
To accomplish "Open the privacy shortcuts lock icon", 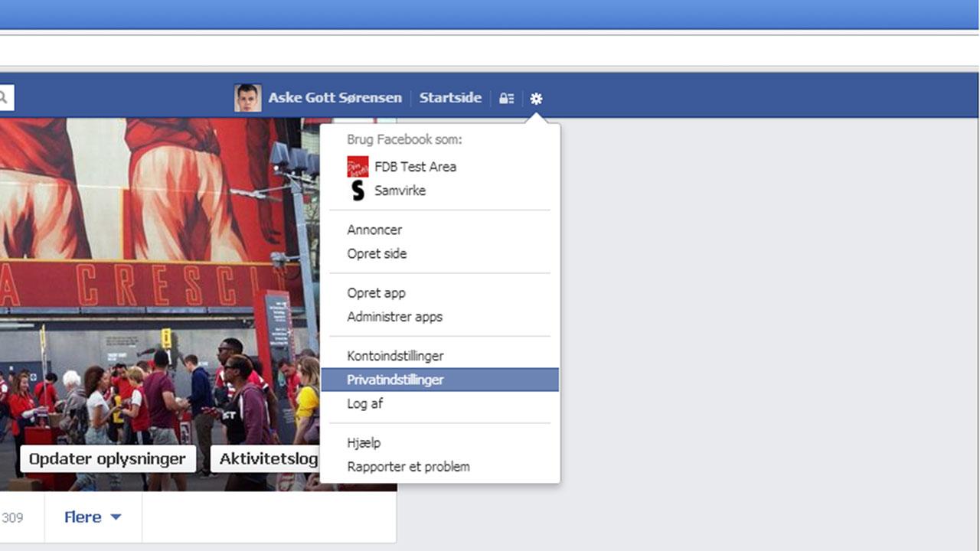I will [506, 99].
